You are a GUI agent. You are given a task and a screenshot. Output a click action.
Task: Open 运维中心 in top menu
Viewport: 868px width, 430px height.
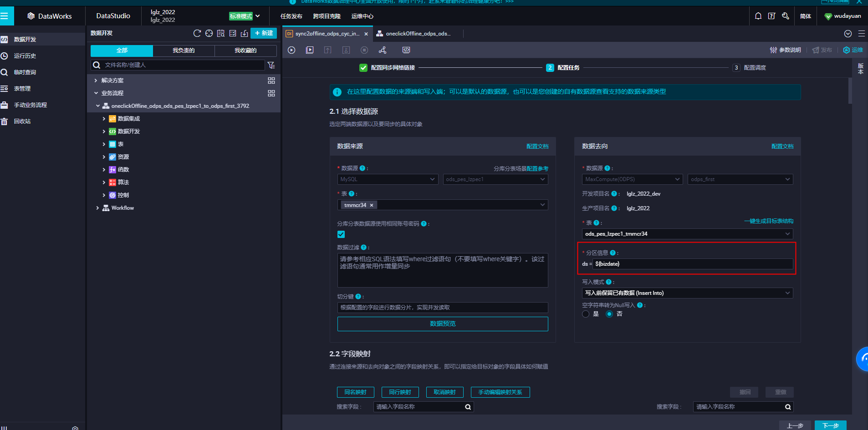click(363, 16)
